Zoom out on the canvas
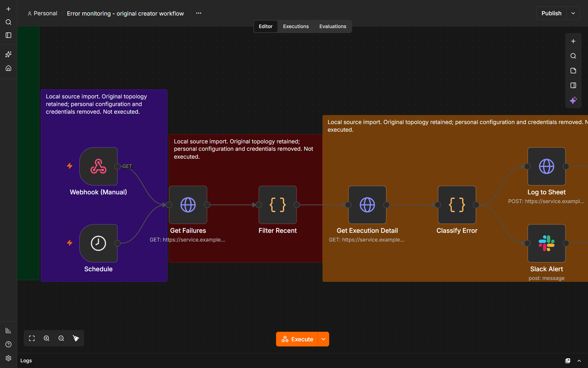588x368 pixels. (x=61, y=338)
